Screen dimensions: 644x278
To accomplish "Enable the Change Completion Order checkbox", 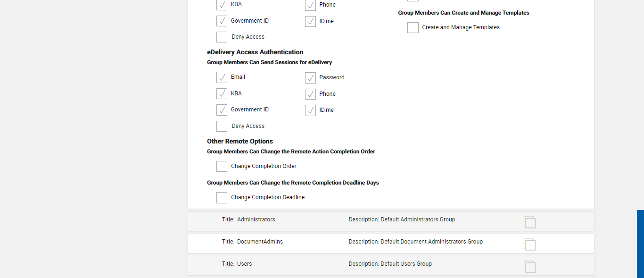I will pyautogui.click(x=222, y=166).
